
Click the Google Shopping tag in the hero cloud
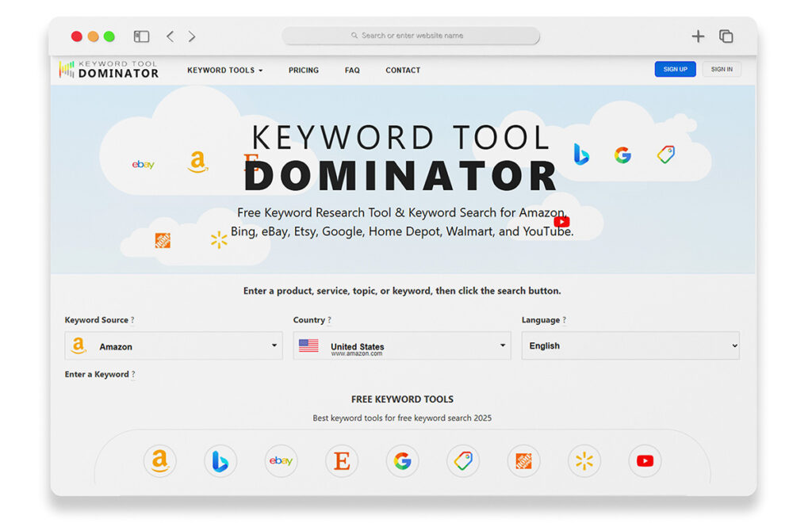tap(666, 155)
